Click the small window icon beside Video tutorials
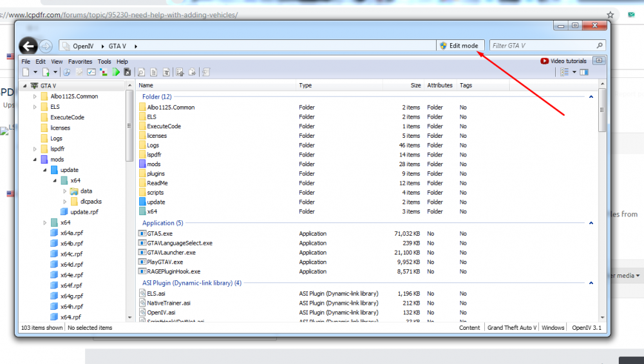This screenshot has width=644, height=364. 599,61
